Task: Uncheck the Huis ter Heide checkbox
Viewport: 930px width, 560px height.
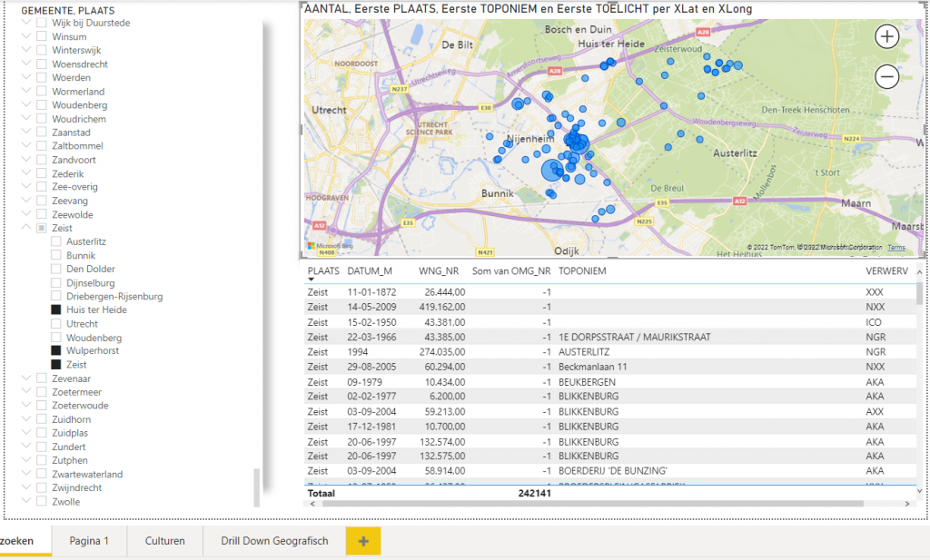Action: 56,310
